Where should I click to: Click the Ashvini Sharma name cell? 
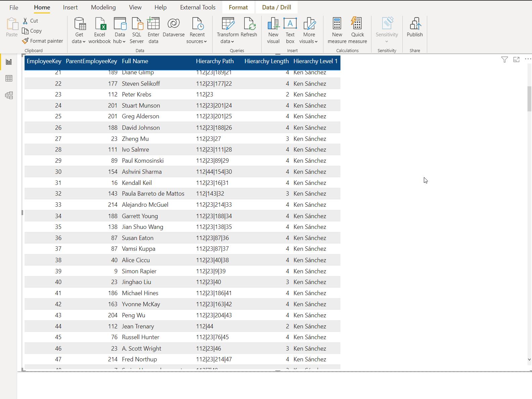pos(142,172)
